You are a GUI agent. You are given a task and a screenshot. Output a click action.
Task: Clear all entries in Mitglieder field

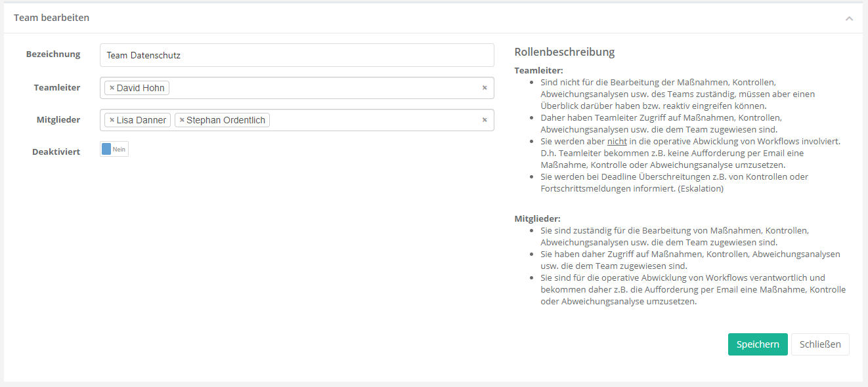485,120
